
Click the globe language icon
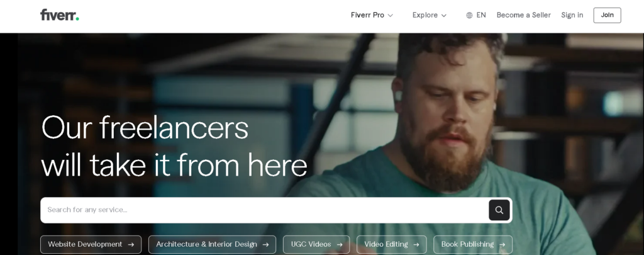coord(469,15)
